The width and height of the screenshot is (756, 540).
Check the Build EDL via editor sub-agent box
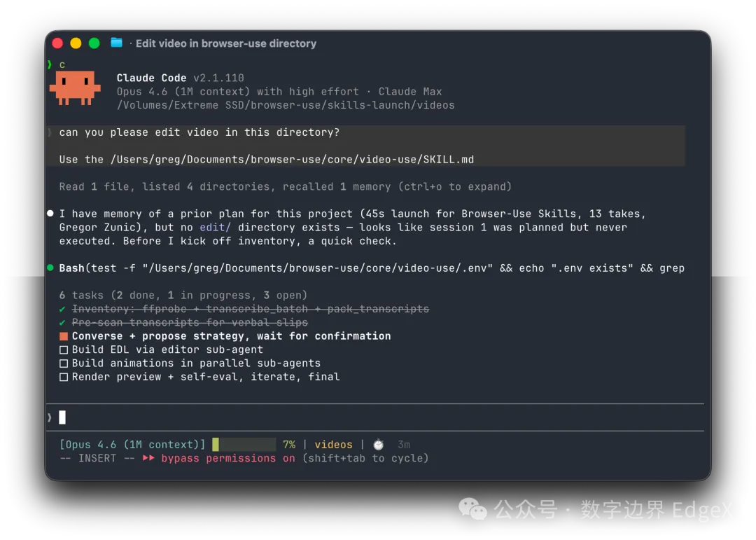(x=63, y=349)
